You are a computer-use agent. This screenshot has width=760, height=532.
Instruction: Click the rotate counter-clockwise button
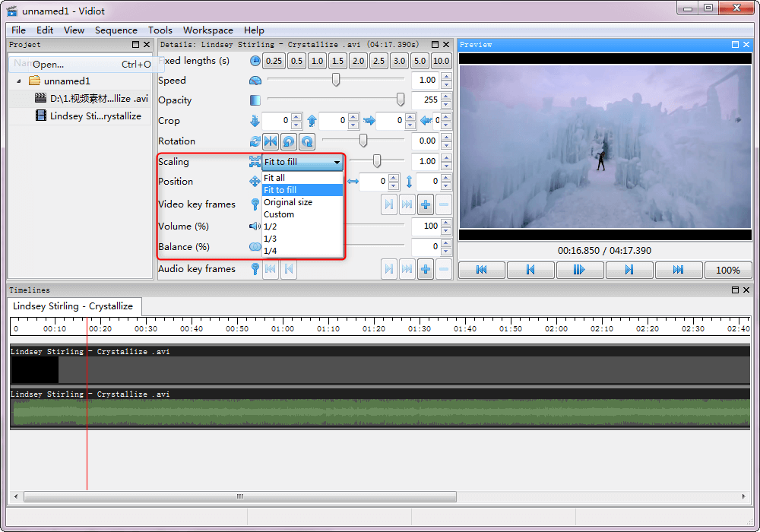tap(289, 141)
